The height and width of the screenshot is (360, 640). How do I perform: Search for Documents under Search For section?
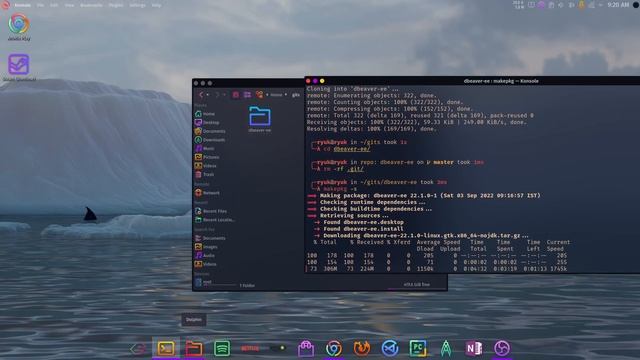(210, 238)
